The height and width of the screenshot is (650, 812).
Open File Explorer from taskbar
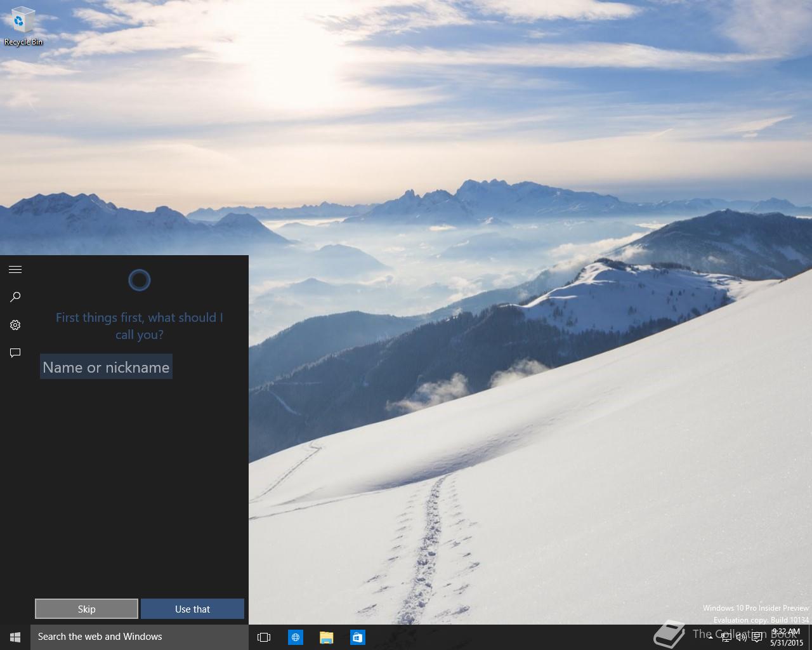click(x=326, y=637)
